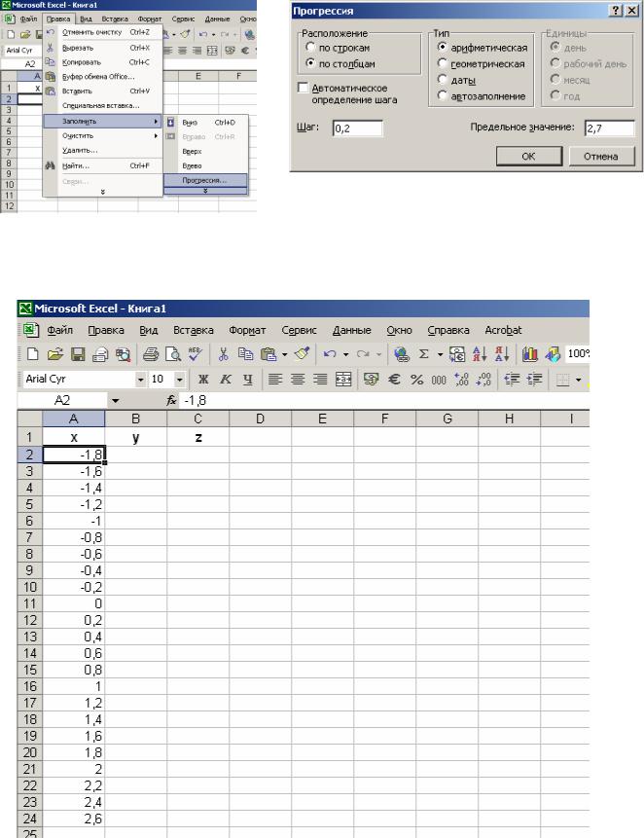This screenshot has width=644, height=838.
Task: Click scissors Cut icon on large window's toolbar
Action: pos(224,354)
